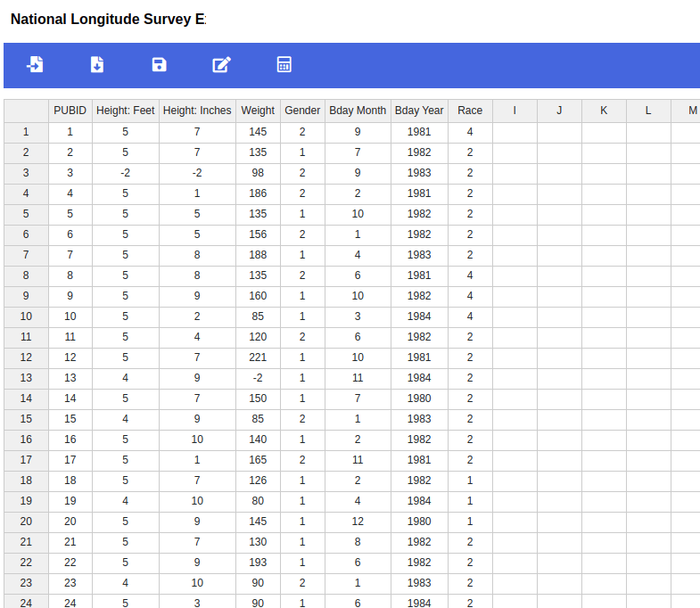Select the PUBID column header

pyautogui.click(x=70, y=111)
